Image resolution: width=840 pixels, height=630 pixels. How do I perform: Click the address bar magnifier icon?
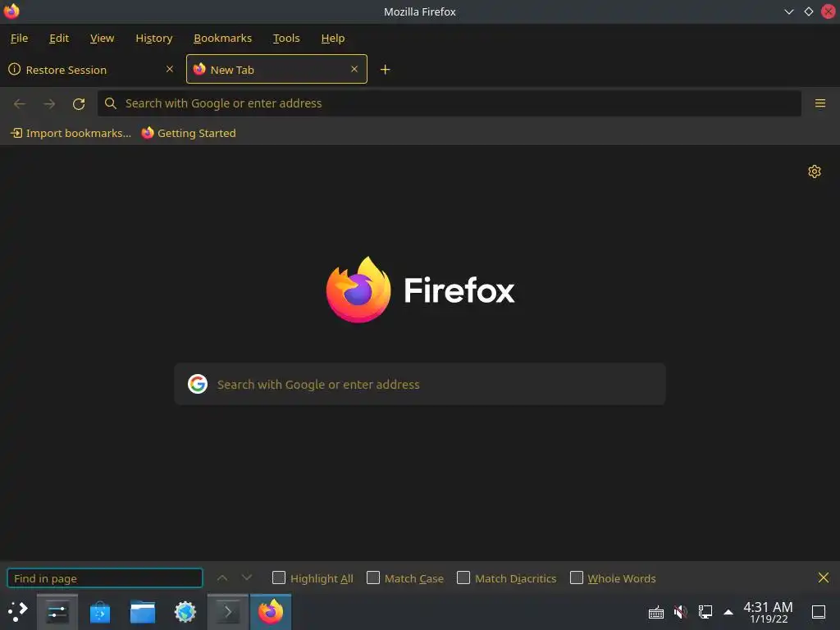click(x=111, y=103)
